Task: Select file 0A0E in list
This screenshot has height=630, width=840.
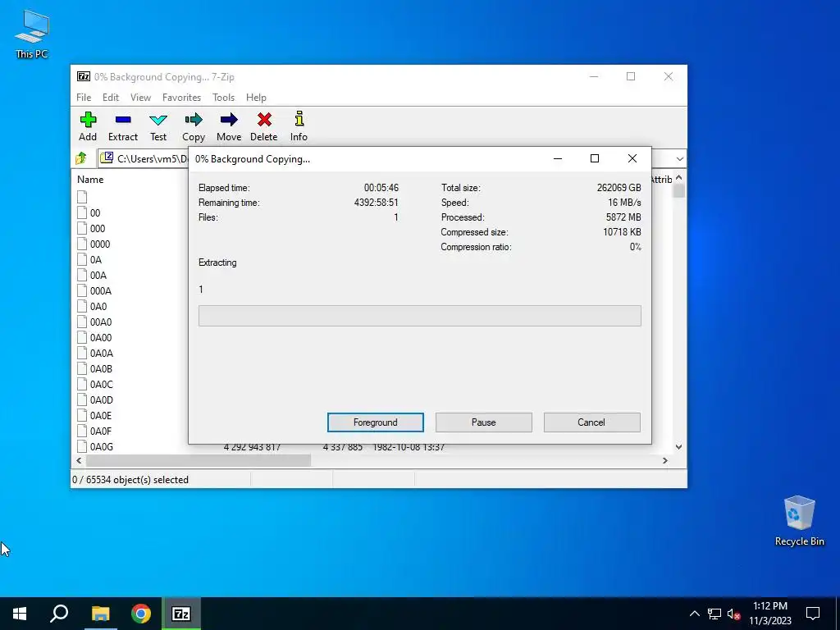Action: (101, 415)
